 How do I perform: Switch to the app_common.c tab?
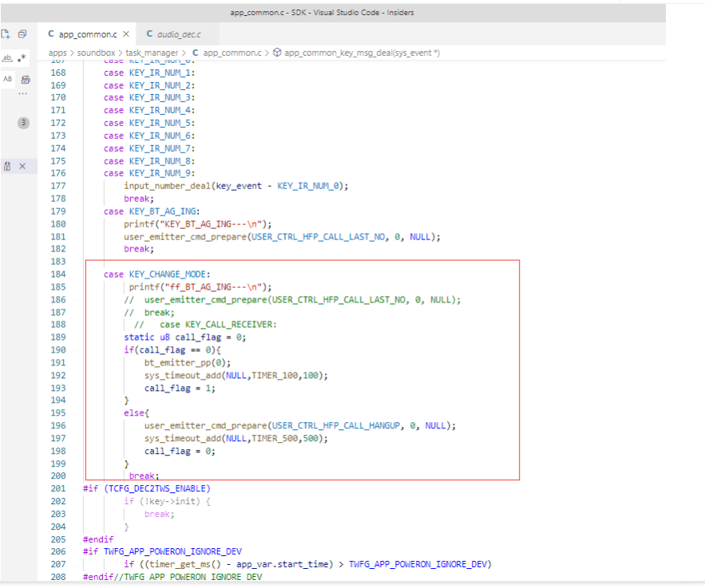pos(88,34)
